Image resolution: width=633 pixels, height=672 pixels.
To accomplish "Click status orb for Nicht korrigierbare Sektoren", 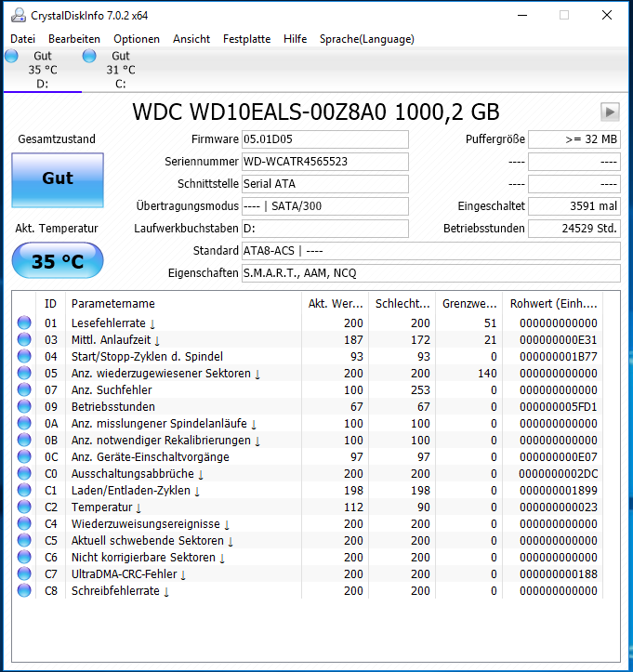I will 24,557.
